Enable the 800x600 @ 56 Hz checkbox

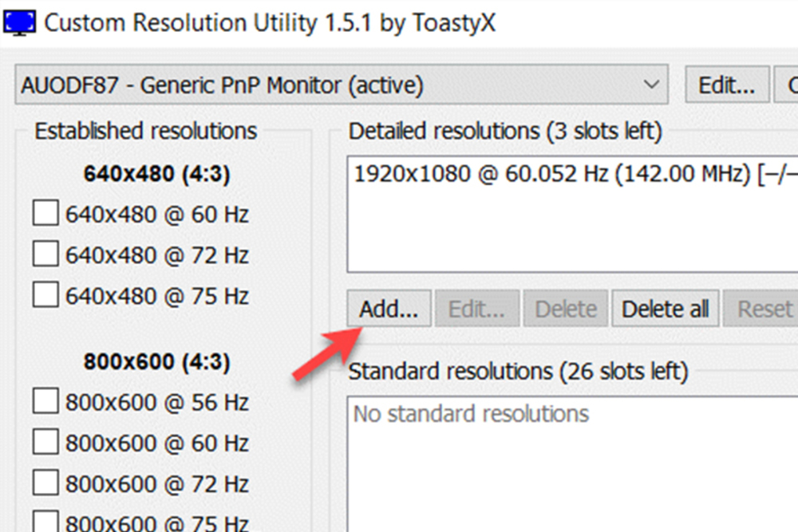tap(45, 401)
